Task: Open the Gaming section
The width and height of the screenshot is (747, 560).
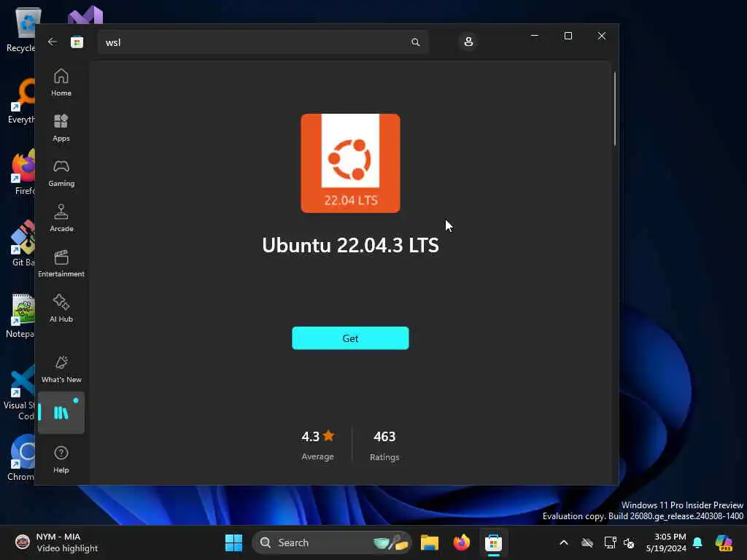Action: click(61, 173)
